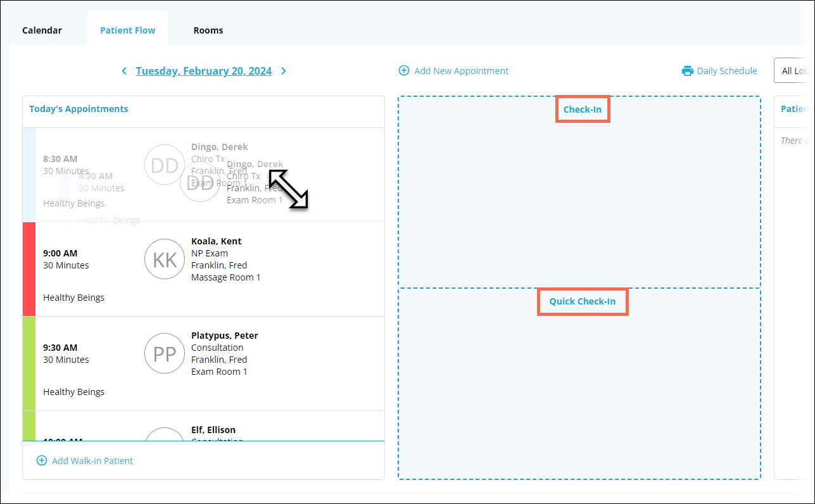This screenshot has height=504, width=815.
Task: Click Kent Koala's KK avatar
Action: [165, 259]
